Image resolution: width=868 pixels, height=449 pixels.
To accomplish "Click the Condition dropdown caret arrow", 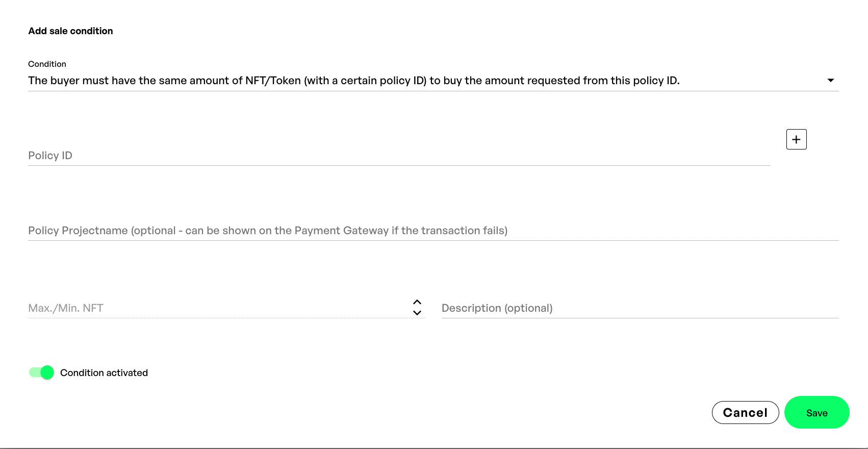I will 830,81.
